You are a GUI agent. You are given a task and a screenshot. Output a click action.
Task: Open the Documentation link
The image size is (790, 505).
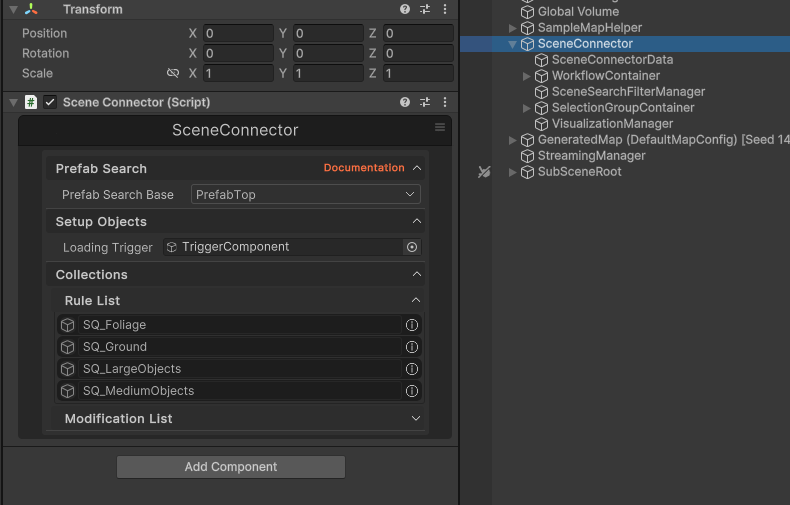pyautogui.click(x=364, y=168)
